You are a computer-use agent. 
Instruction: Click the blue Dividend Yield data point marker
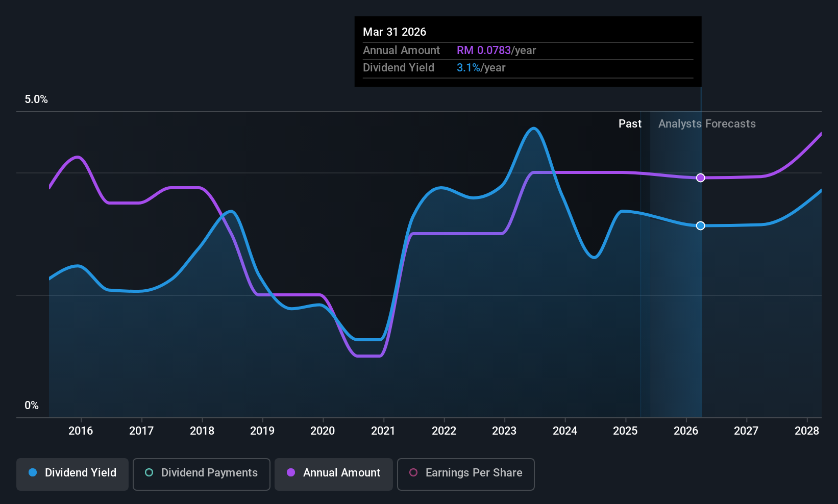tap(701, 225)
